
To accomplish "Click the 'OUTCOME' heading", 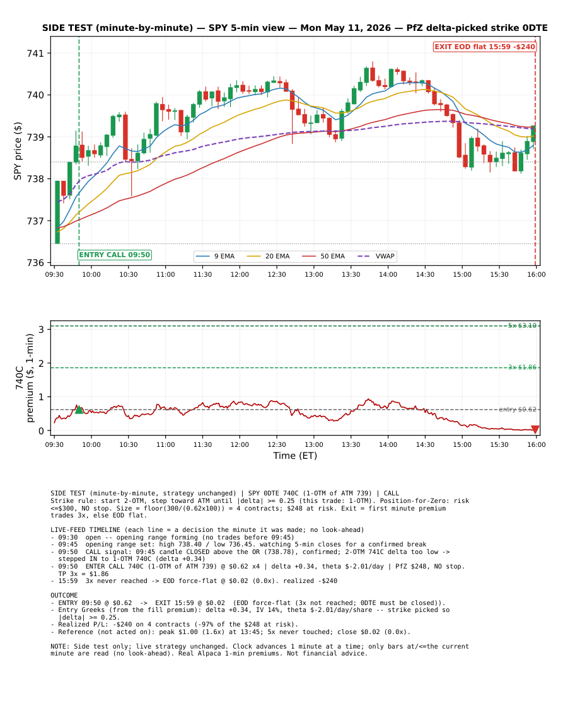I will [x=64, y=595].
